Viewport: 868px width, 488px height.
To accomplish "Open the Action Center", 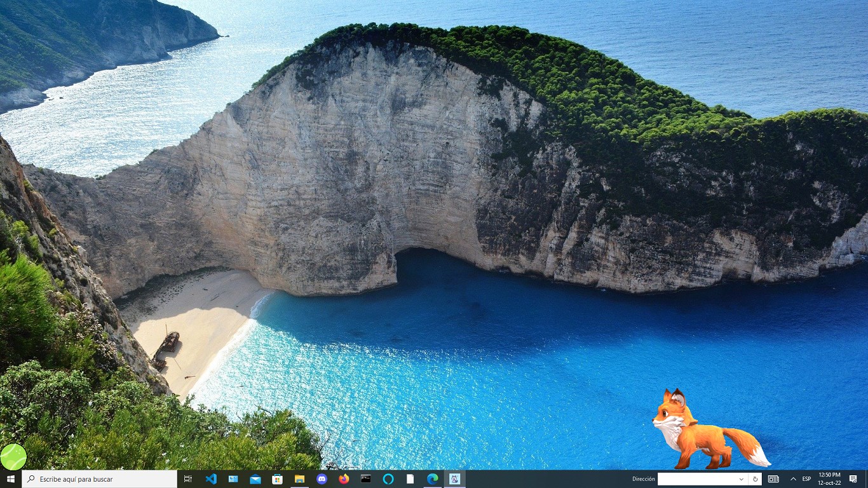I will [853, 479].
